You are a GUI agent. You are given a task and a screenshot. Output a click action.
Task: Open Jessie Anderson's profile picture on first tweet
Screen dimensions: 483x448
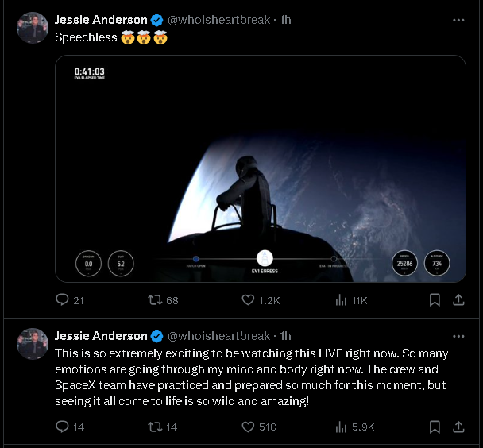(33, 28)
